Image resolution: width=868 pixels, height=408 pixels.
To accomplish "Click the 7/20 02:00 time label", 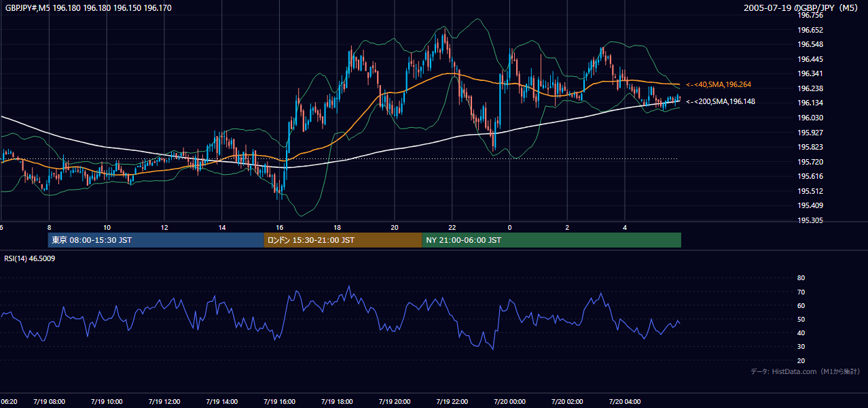I will [567, 402].
